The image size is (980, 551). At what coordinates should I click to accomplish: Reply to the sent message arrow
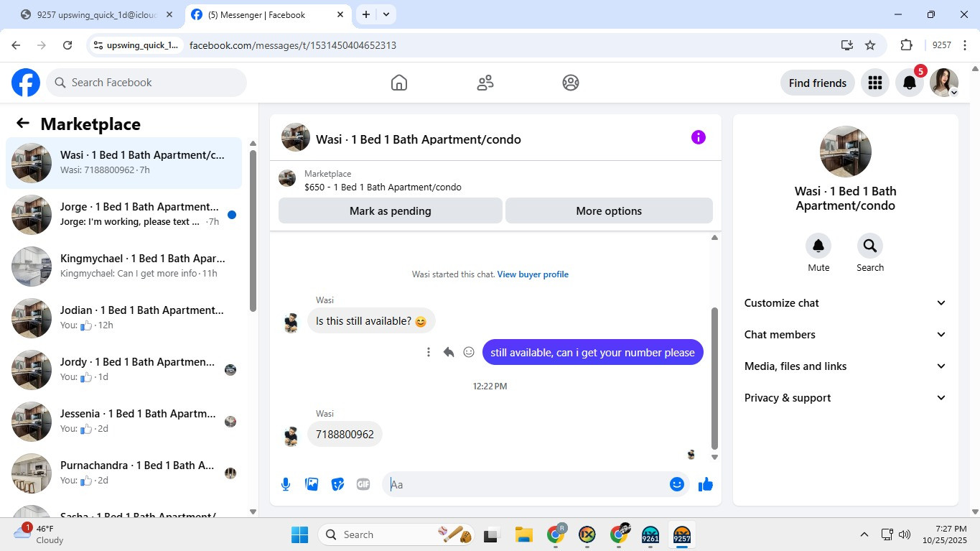click(x=449, y=352)
